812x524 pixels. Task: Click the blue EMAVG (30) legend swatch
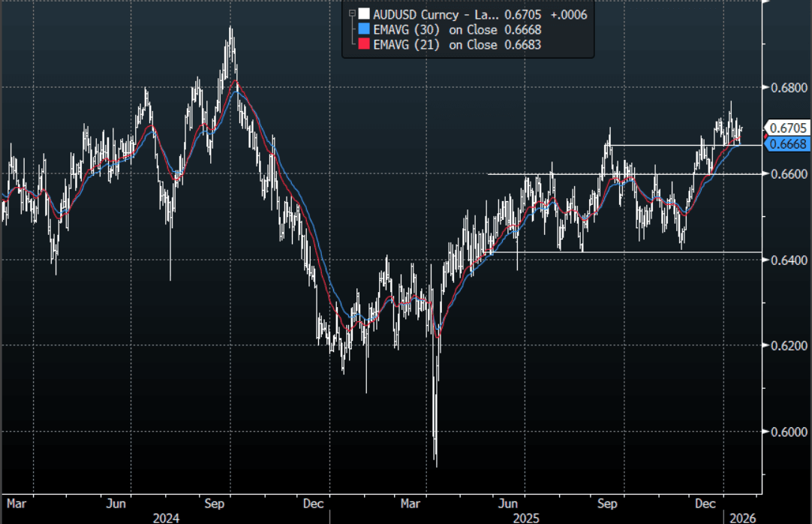click(364, 29)
